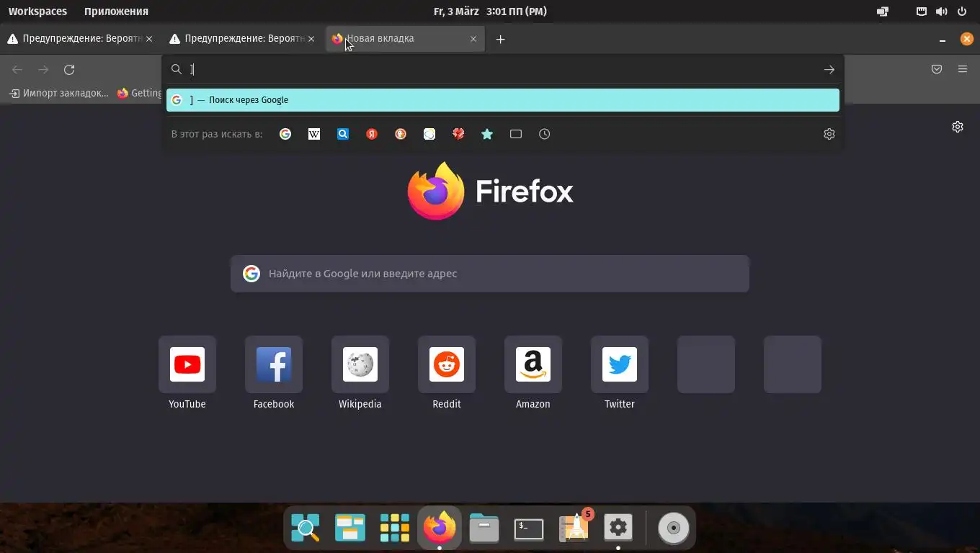
Task: Open the Files manager from dock
Action: (x=484, y=528)
